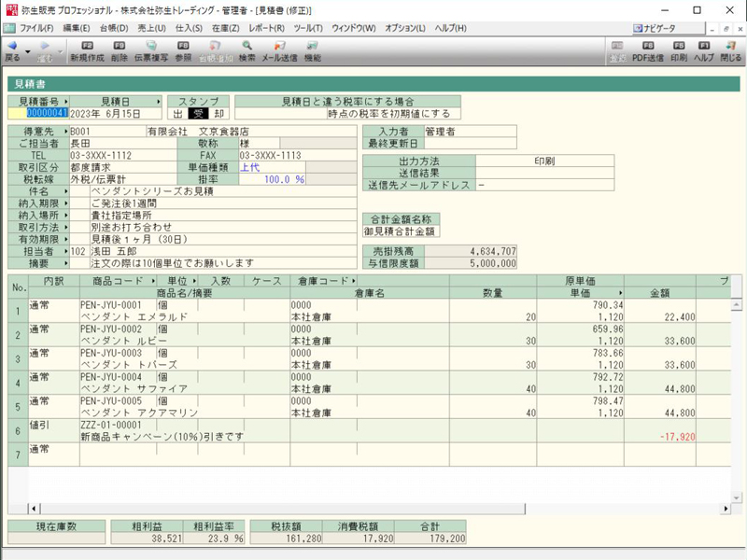
Task: Expand the 倉庫コード column arrow
Action: 354,281
